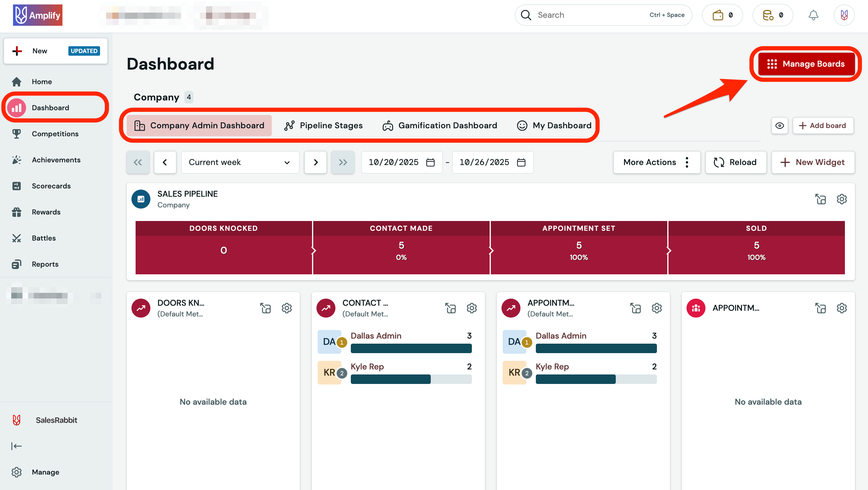The width and height of the screenshot is (868, 490).
Task: Open the Scorecards section
Action: [x=51, y=186]
